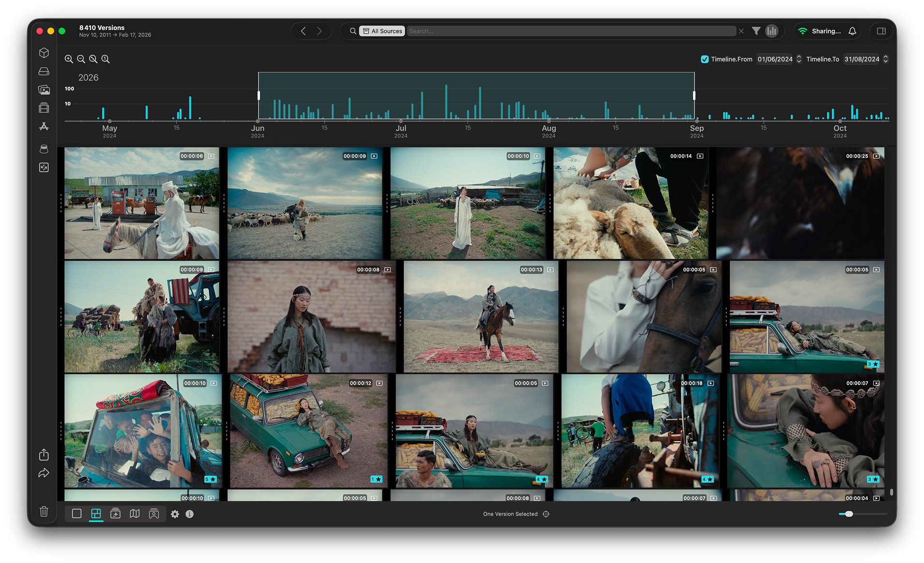Go back with the left chevron
The image size is (924, 563).
coord(303,31)
